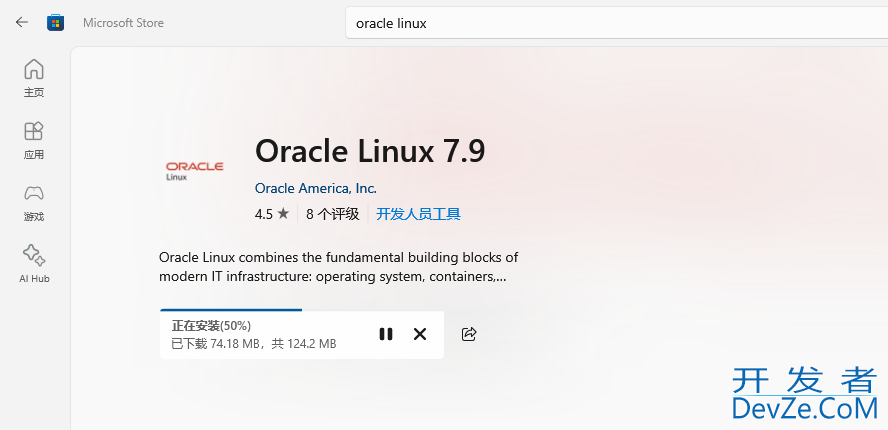Click the 4.5 star rating
The width and height of the screenshot is (888, 430).
coord(271,214)
